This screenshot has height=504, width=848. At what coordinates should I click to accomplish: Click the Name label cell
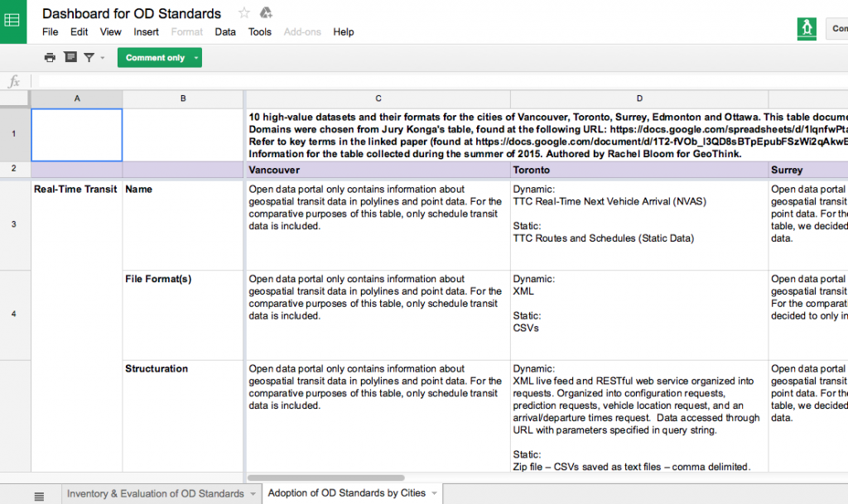(x=183, y=225)
